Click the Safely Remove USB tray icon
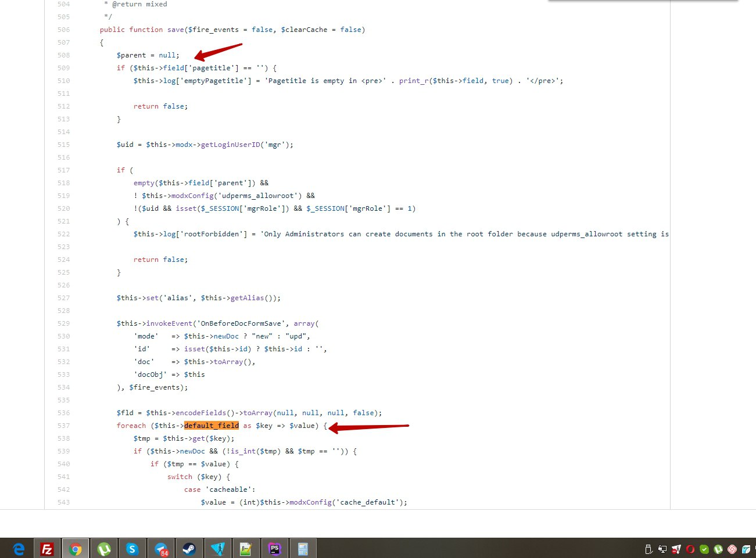Viewport: 756px width, 558px height. point(648,549)
